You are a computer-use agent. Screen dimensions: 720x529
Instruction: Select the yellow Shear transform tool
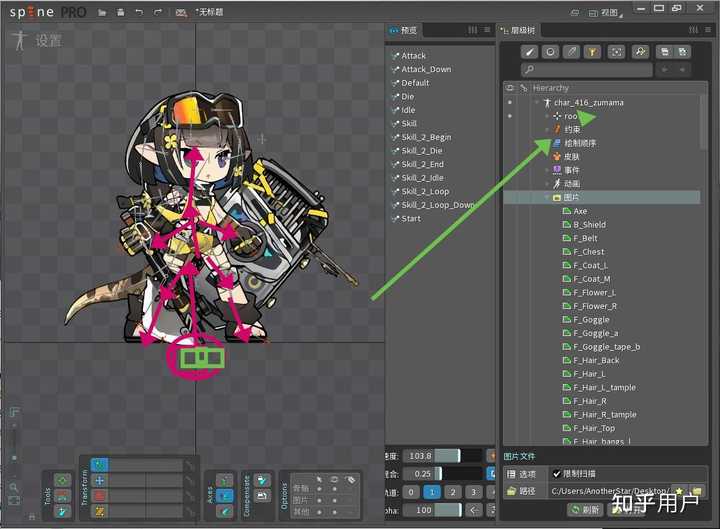[100, 511]
